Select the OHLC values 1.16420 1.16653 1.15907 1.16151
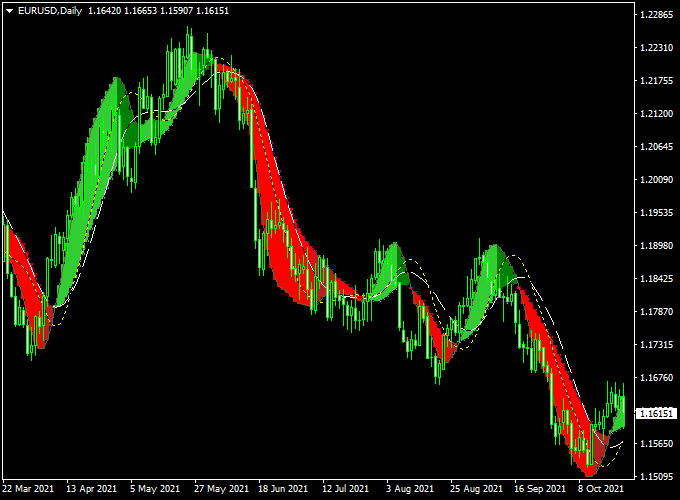This screenshot has width=680, height=500. (x=158, y=11)
